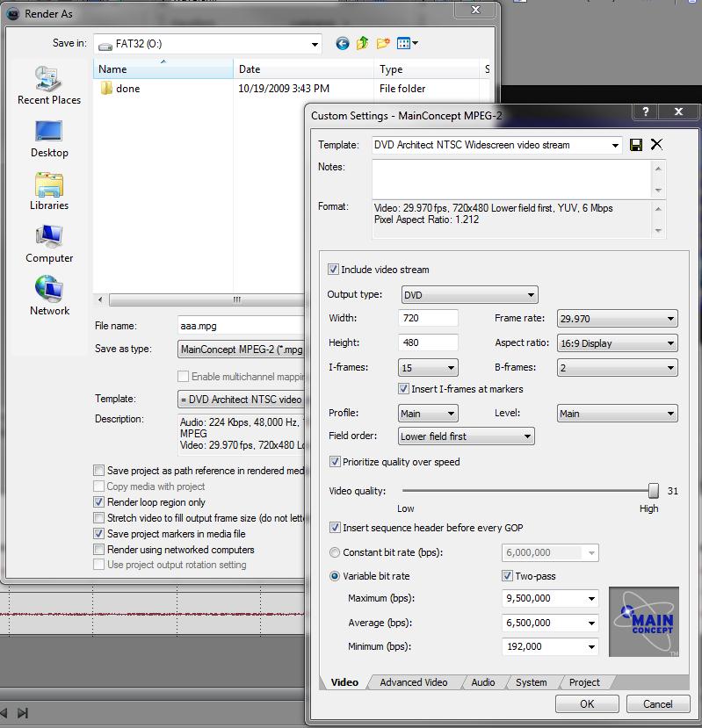Save the template with the floppy icon

coord(636,145)
